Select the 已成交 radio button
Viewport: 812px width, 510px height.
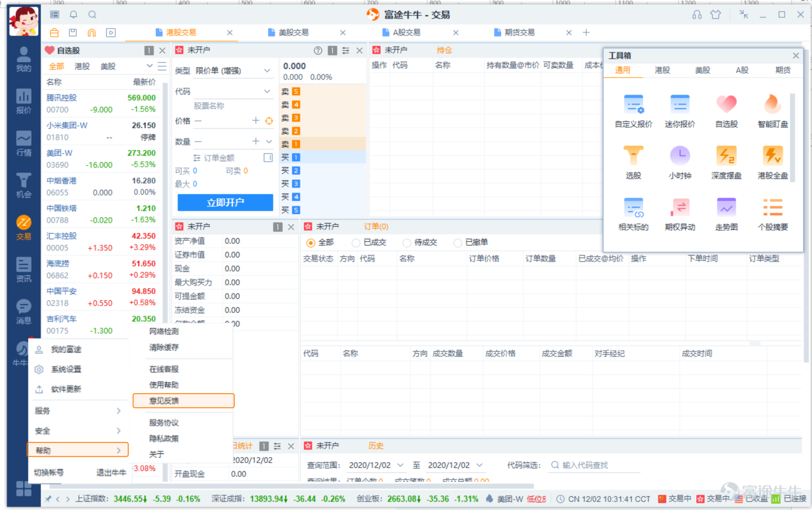(356, 243)
